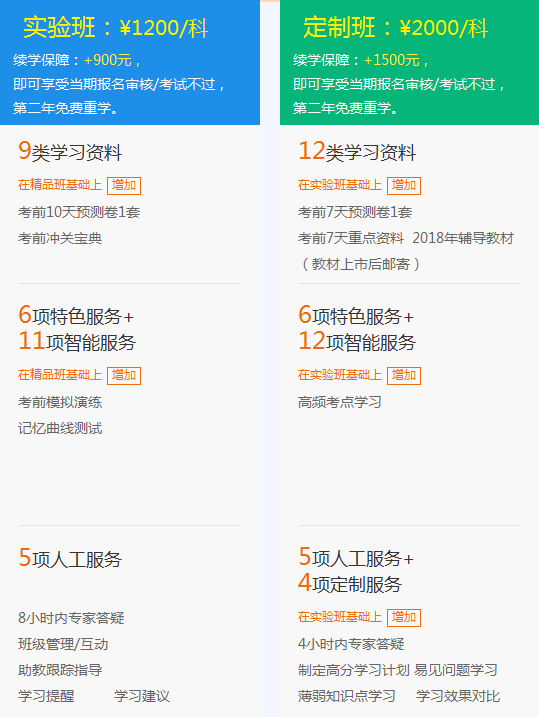Click 学习效果对比 item
This screenshot has height=717, width=539.
[x=458, y=696]
